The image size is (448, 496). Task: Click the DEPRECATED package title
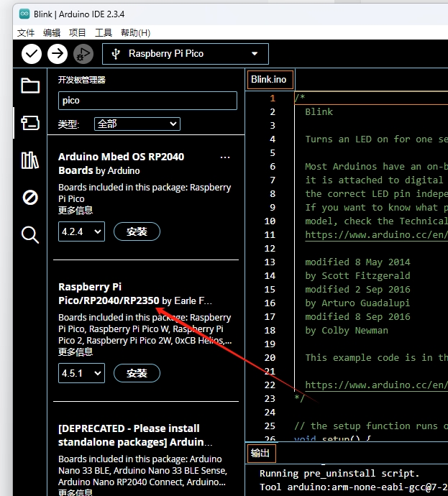point(134,435)
